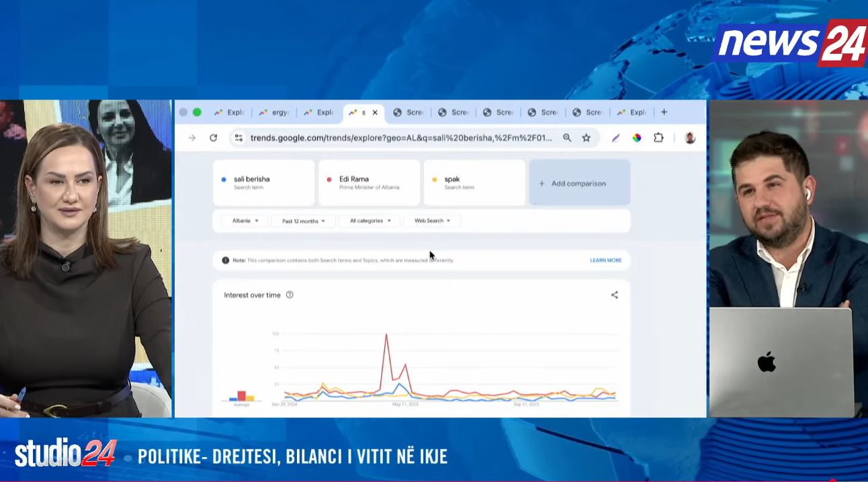
Task: Bookmark this page with the star icon
Action: pyautogui.click(x=585, y=137)
